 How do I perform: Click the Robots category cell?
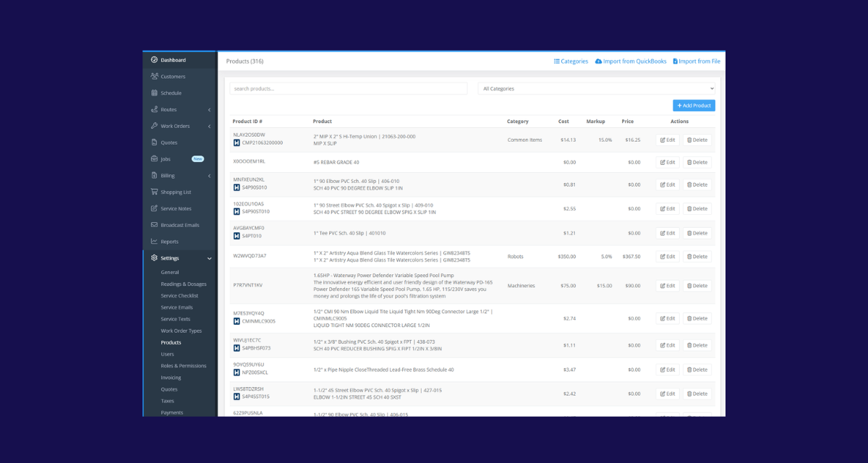pyautogui.click(x=515, y=256)
